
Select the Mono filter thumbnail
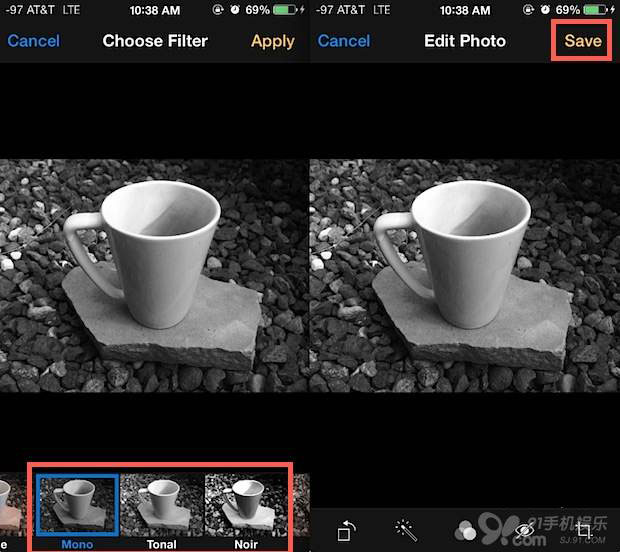tap(77, 504)
